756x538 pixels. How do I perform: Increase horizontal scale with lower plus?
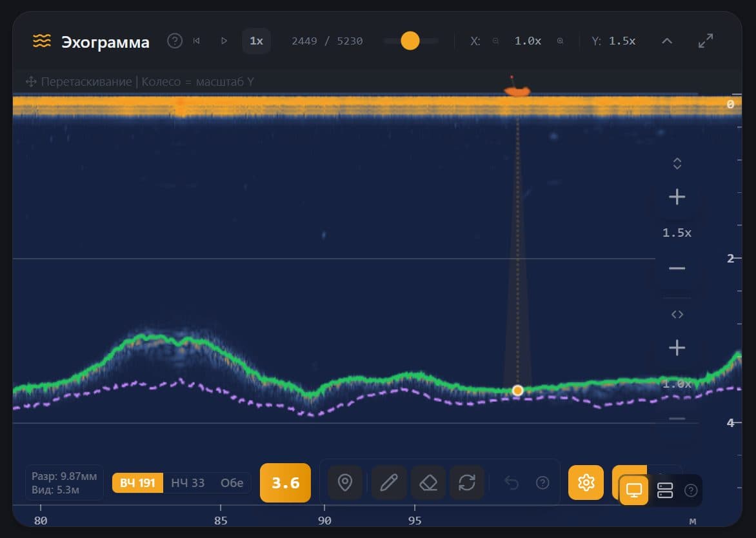pos(677,348)
